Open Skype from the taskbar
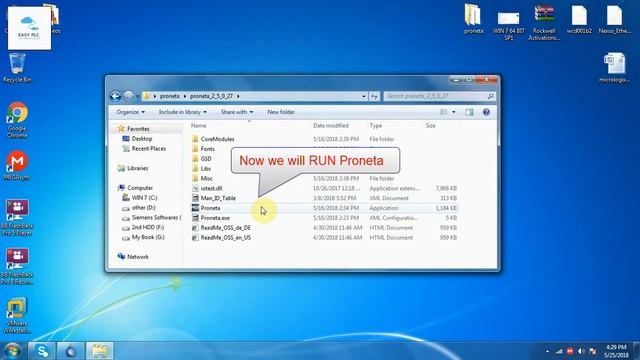This screenshot has height=360, width=640. coord(42,351)
